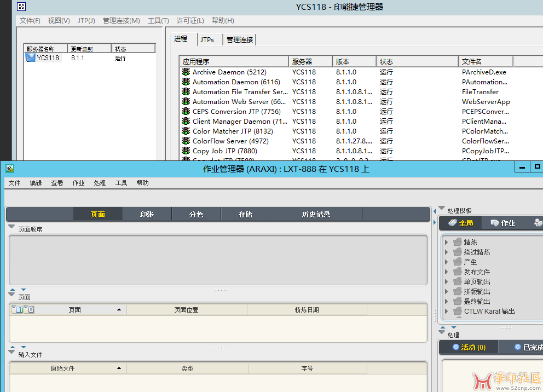Expand the 最终输出 template folder
The image size is (543, 392).
click(x=446, y=301)
